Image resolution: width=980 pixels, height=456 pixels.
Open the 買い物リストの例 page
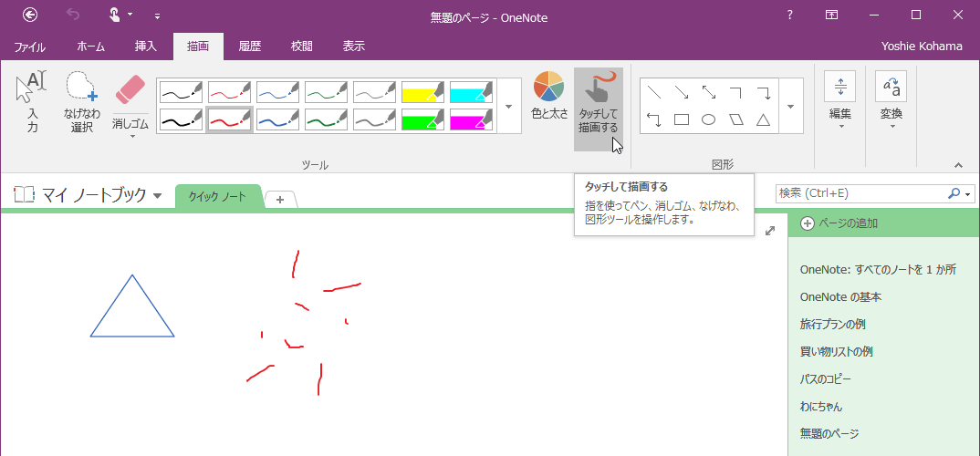836,352
